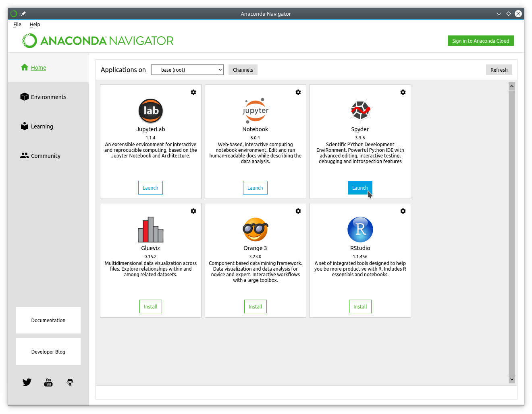
Task: Launch the Notebook application
Action: [255, 187]
